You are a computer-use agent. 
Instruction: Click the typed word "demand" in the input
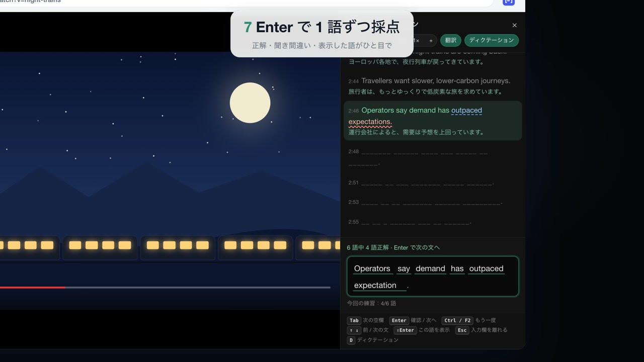click(x=430, y=268)
